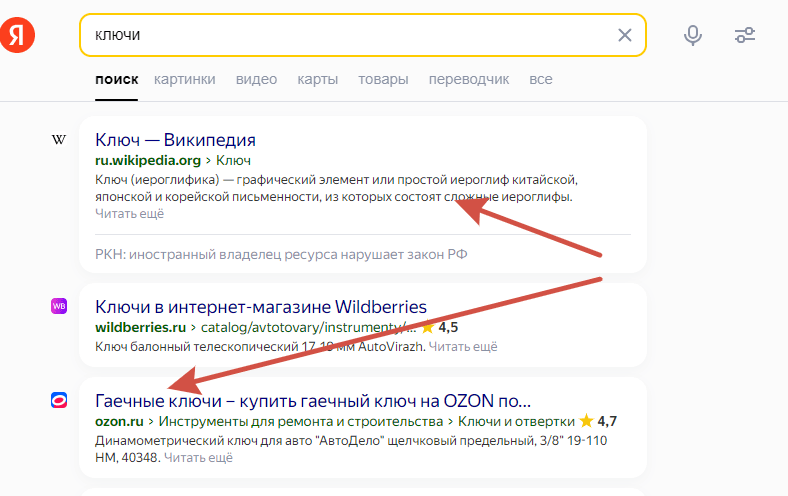Select the поиск tab
Viewport: 788px width, 496px height.
click(x=117, y=79)
